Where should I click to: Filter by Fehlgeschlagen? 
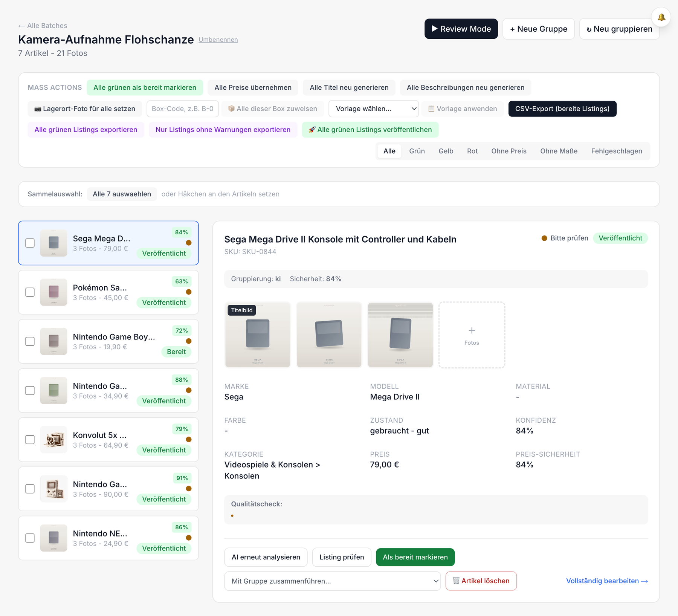(617, 151)
